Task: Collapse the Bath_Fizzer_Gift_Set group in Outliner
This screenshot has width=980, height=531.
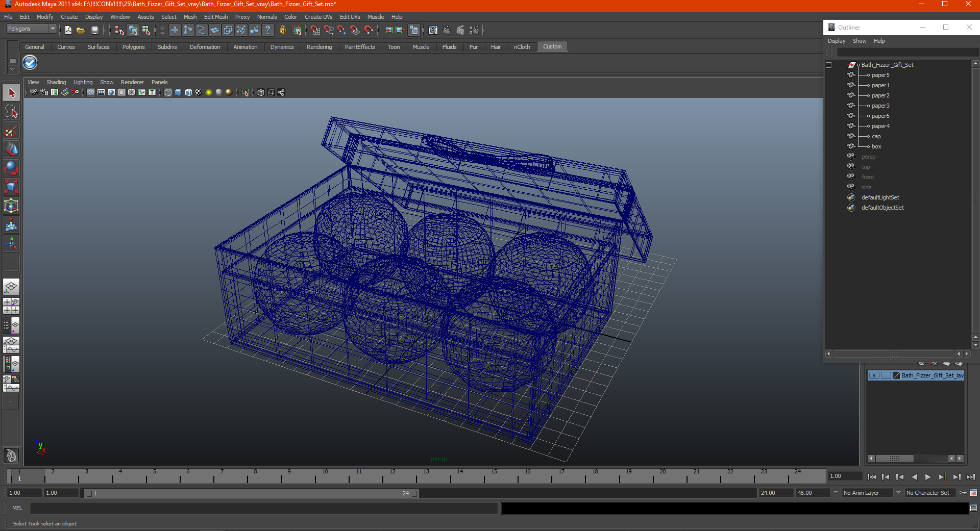Action: [829, 65]
